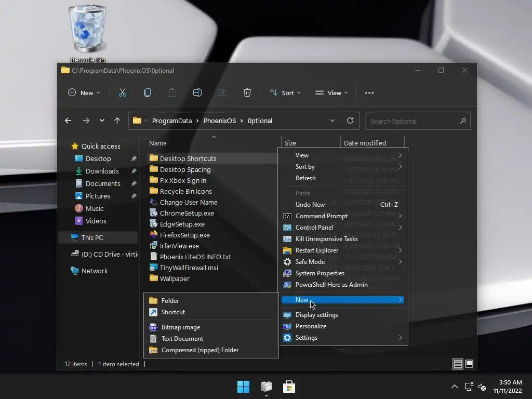Click PhoenixOS in address breadcrumb
Viewport: 532px width, 399px height.
(220, 121)
